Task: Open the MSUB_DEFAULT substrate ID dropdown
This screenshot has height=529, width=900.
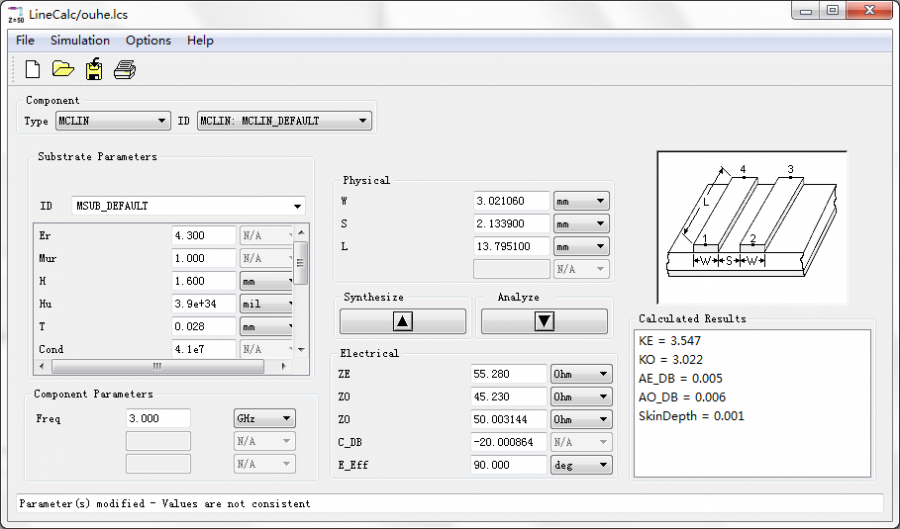Action: [189, 206]
